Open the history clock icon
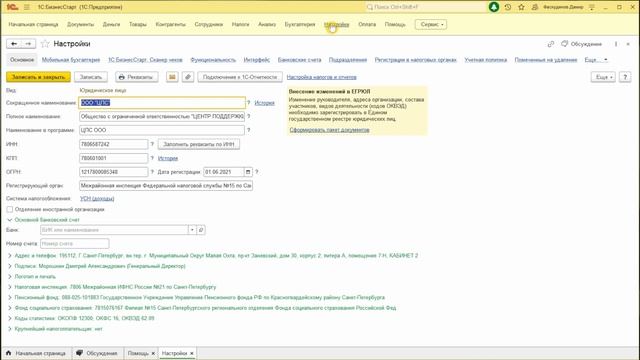Image resolution: width=640 pixels, height=360 pixels. pyautogui.click(x=508, y=7)
